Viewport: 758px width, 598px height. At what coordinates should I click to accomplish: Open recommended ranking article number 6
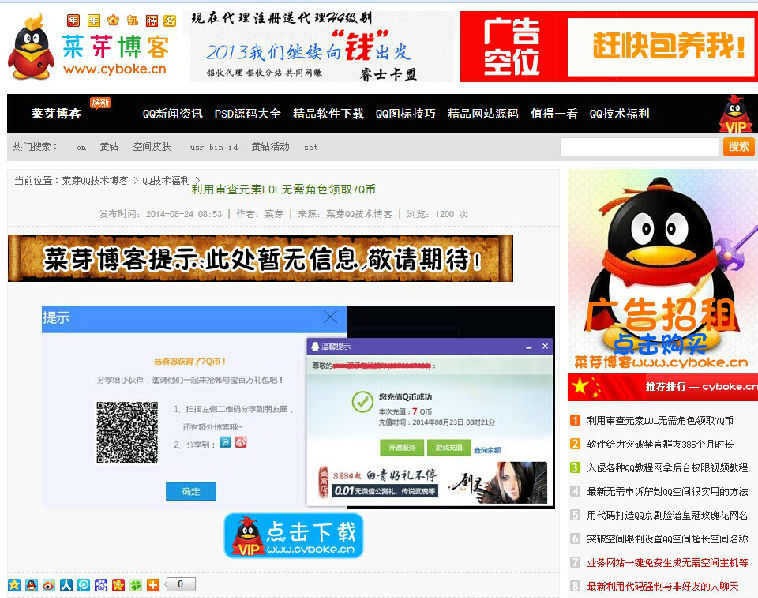667,539
